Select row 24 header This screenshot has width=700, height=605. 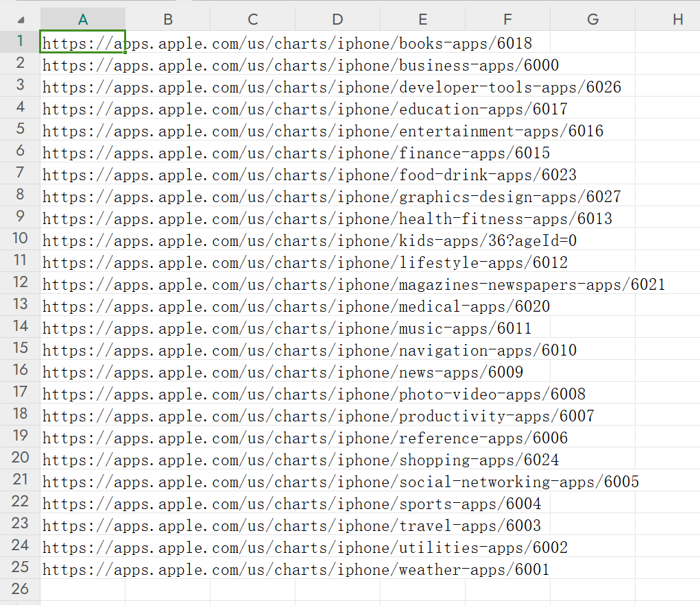(20, 545)
